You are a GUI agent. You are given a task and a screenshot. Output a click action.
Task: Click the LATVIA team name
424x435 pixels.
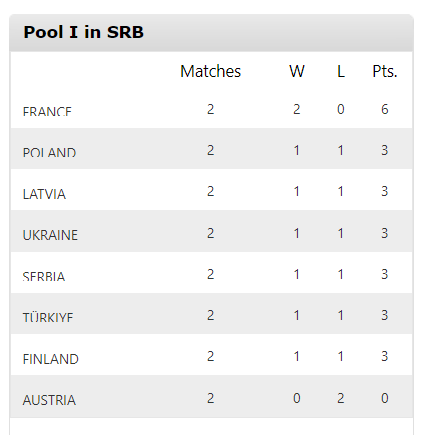[44, 194]
